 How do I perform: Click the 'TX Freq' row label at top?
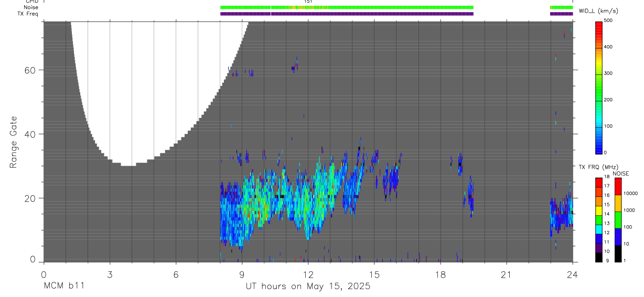28,14
